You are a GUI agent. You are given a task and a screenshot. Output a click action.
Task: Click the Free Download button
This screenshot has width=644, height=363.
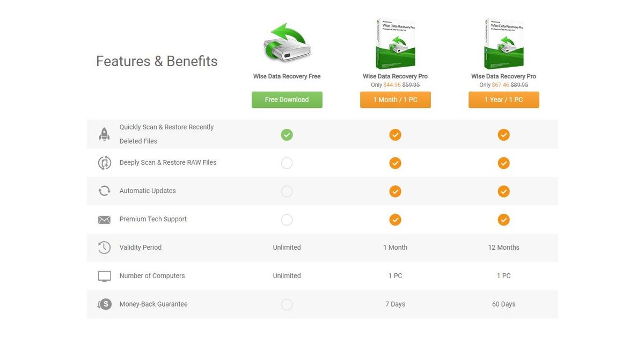287,99
